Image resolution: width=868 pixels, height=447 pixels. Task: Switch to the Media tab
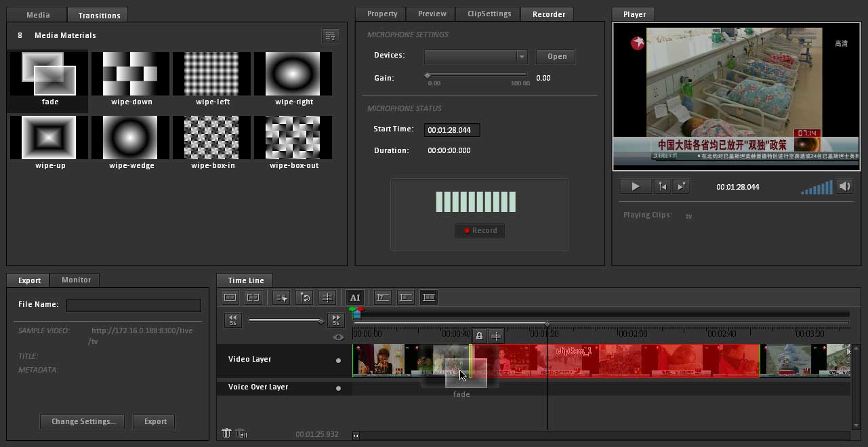(x=38, y=15)
